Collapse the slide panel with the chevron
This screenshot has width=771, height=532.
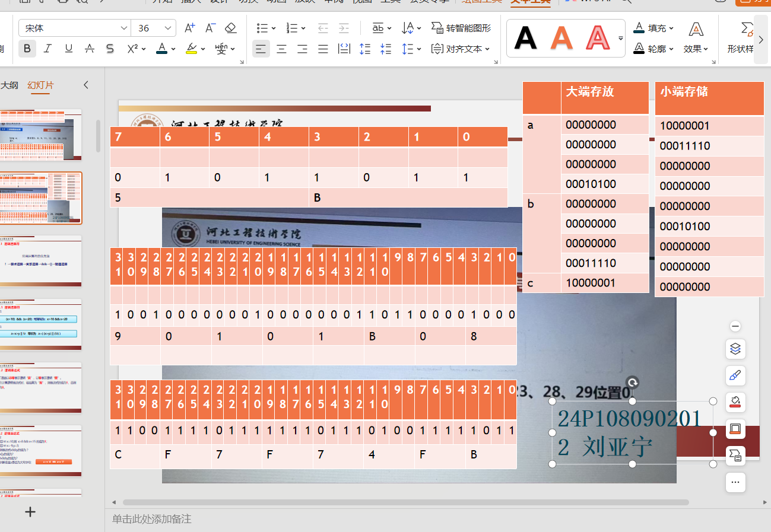click(x=86, y=85)
